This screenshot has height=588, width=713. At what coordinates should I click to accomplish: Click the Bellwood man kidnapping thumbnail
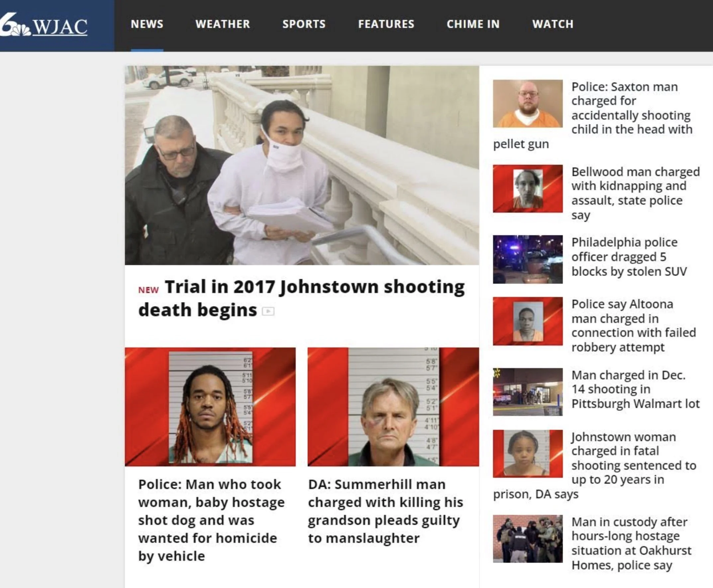(x=528, y=189)
